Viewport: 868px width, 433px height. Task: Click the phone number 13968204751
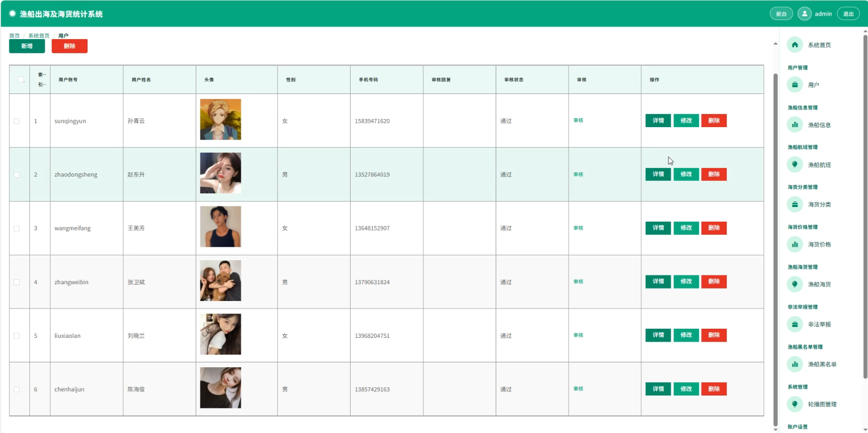tap(372, 336)
